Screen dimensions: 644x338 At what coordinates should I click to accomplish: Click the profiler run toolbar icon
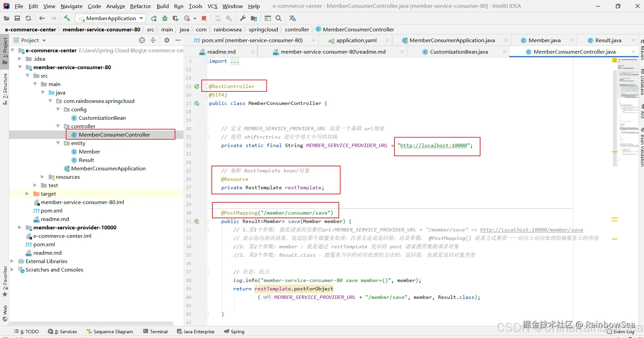(187, 18)
